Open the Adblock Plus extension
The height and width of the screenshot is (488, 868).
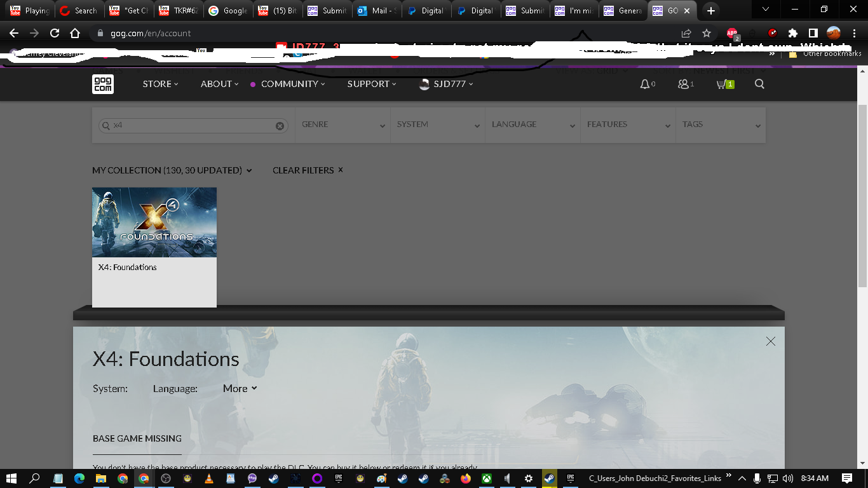[x=732, y=33]
